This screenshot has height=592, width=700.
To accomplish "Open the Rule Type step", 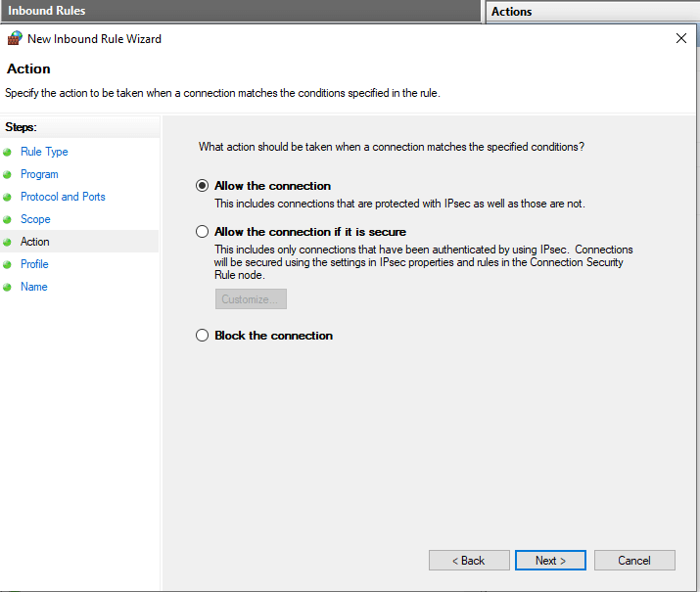I will click(x=44, y=152).
